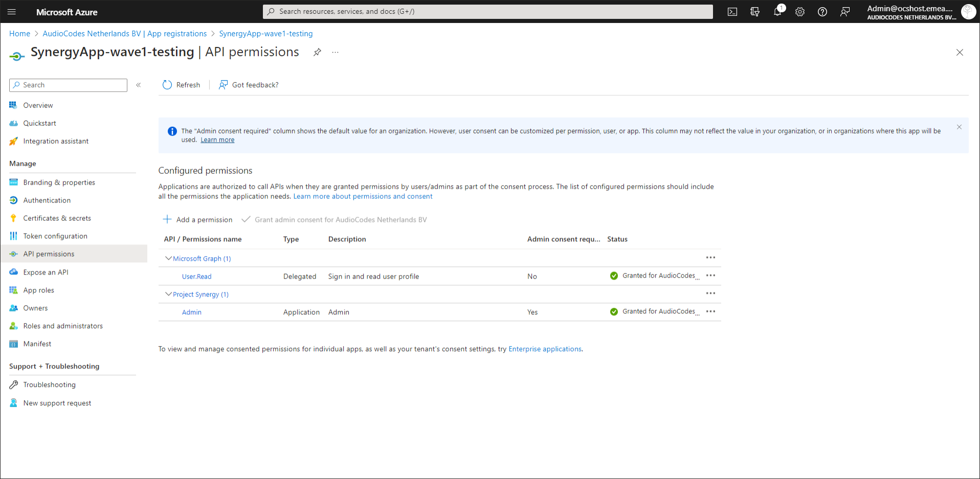Open Directories and subscriptions filter icon

coord(755,12)
